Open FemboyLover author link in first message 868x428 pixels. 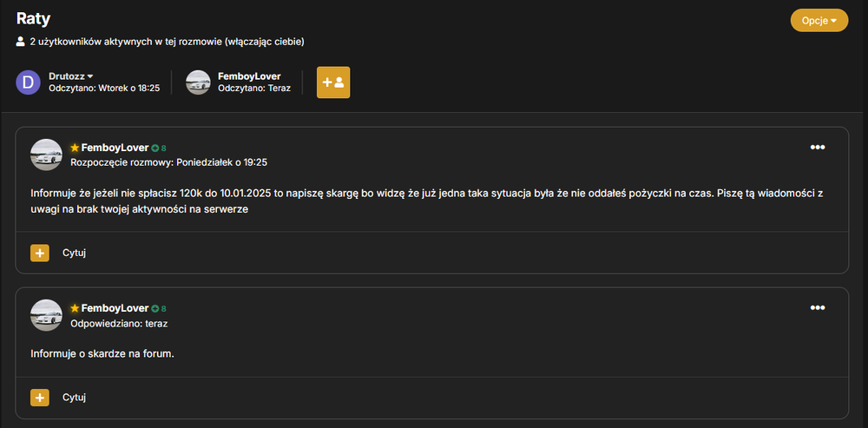pyautogui.click(x=115, y=148)
